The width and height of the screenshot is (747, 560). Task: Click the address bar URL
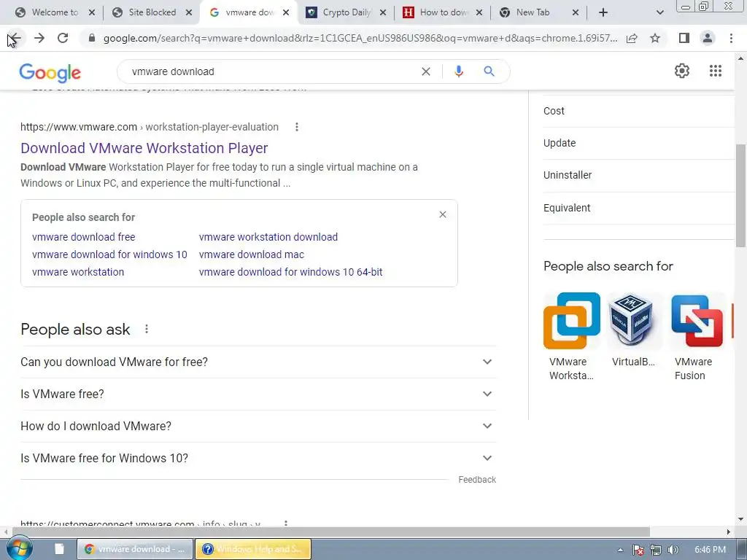coord(360,38)
